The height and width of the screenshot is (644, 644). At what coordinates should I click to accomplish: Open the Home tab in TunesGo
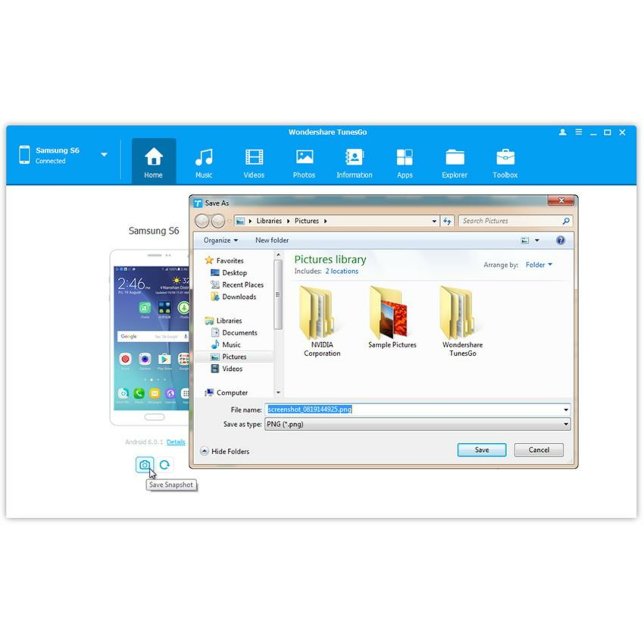[x=153, y=162]
